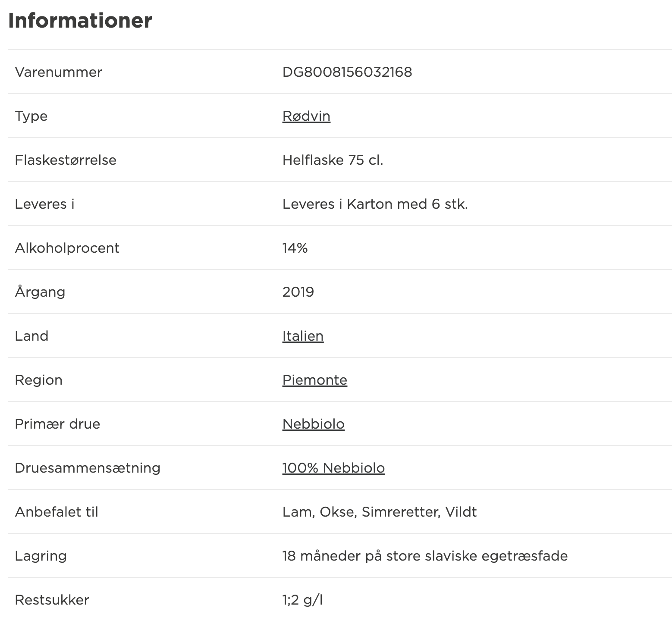
Task: Click the Varenummer row label
Action: [x=59, y=72]
